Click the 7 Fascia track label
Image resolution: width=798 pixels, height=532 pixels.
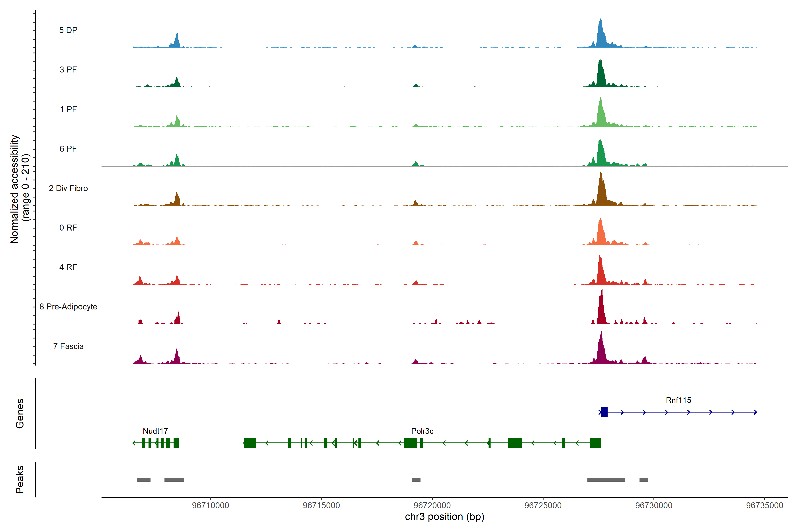(x=68, y=346)
